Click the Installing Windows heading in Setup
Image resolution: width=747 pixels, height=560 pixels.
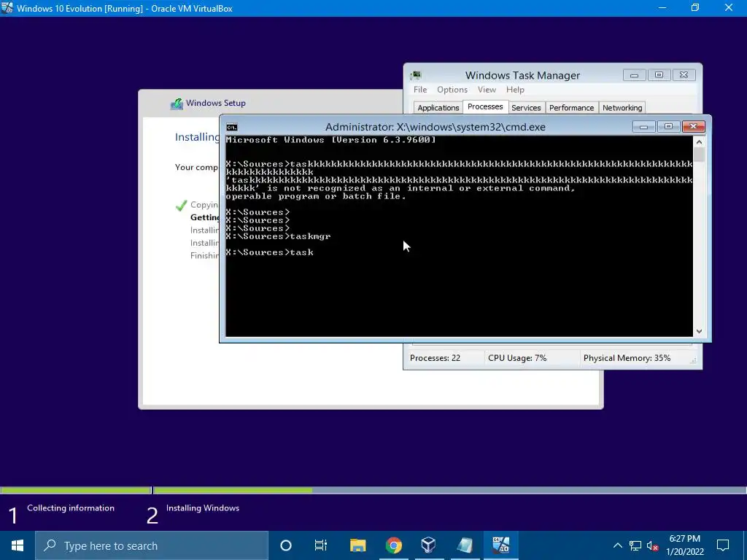point(197,137)
